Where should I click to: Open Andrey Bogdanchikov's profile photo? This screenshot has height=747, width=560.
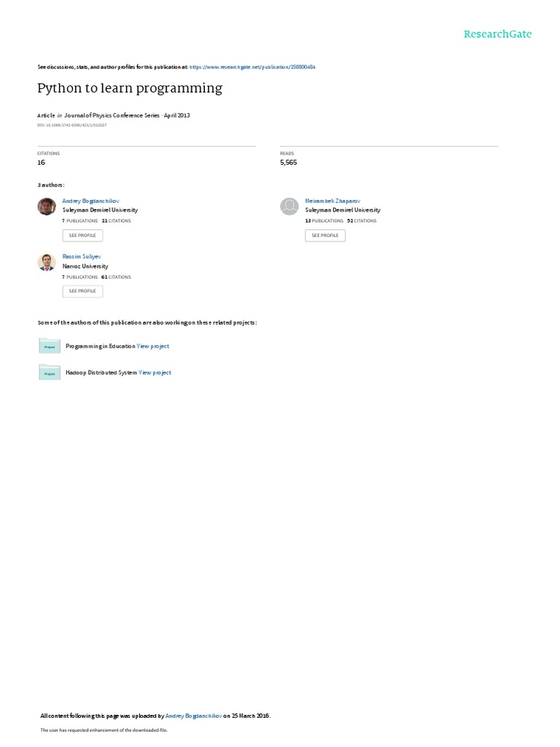tap(47, 206)
